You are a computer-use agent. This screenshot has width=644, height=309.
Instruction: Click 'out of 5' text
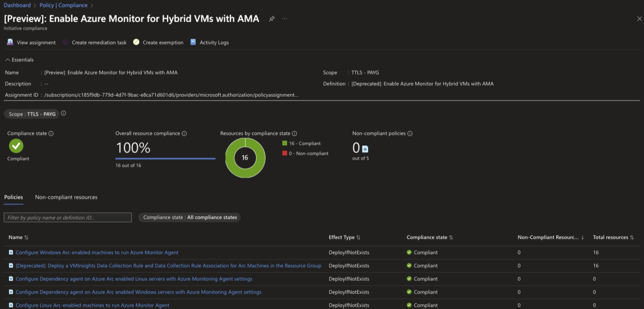tap(361, 158)
